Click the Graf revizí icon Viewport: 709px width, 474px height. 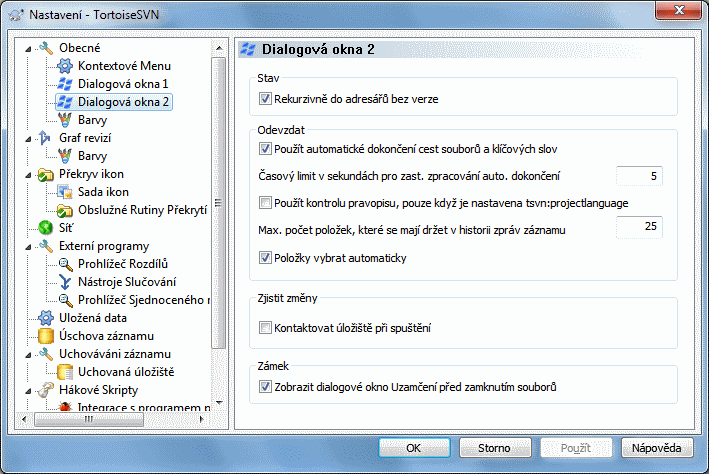pyautogui.click(x=45, y=138)
